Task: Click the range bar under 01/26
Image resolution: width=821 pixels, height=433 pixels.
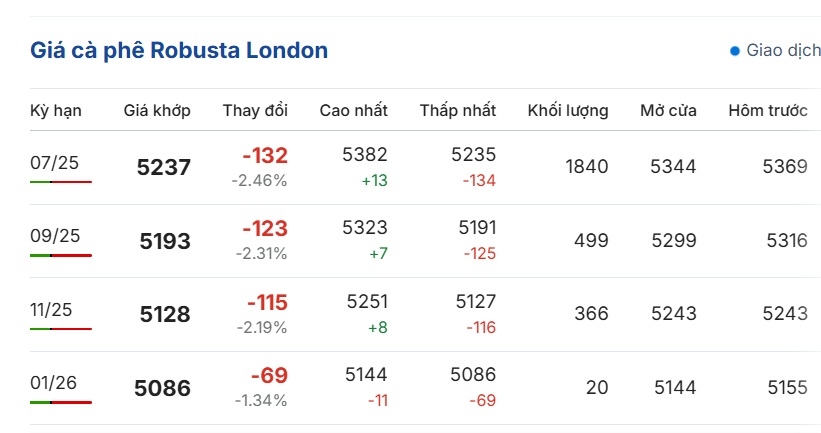Action: point(61,402)
